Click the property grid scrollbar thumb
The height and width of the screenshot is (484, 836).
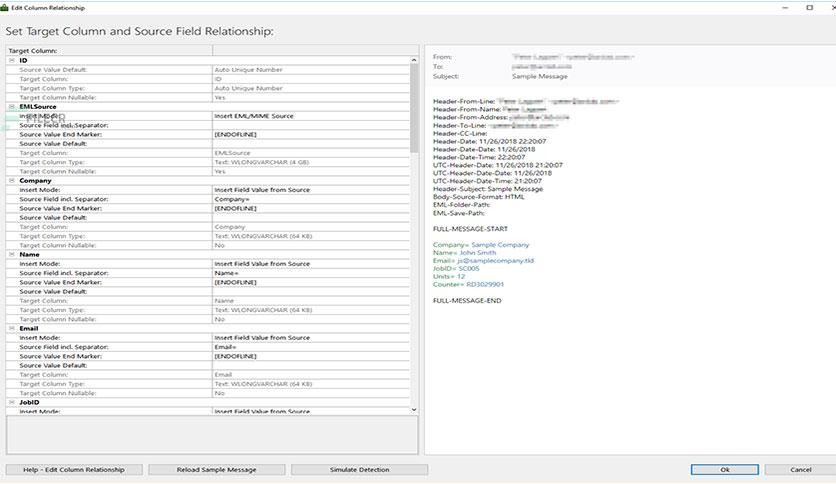(414, 109)
